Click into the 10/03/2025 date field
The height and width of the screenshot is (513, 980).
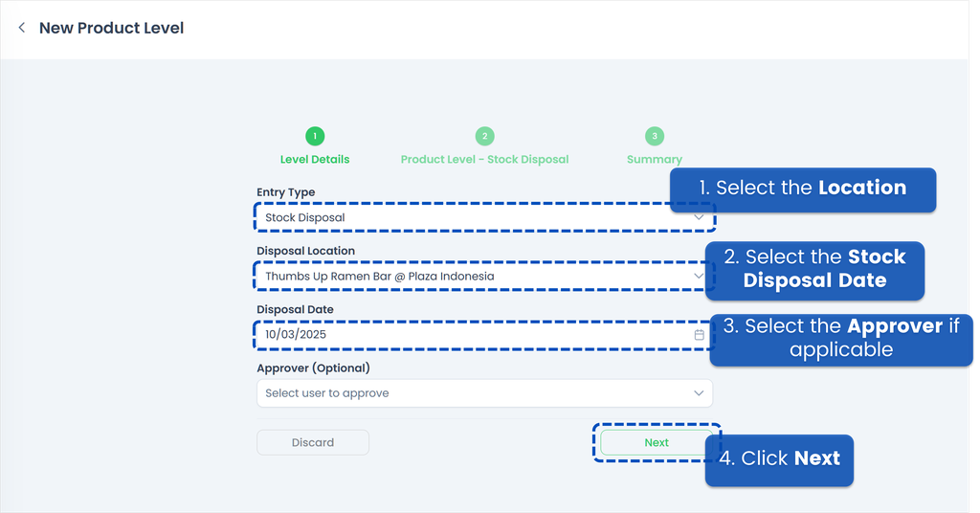pyautogui.click(x=469, y=335)
